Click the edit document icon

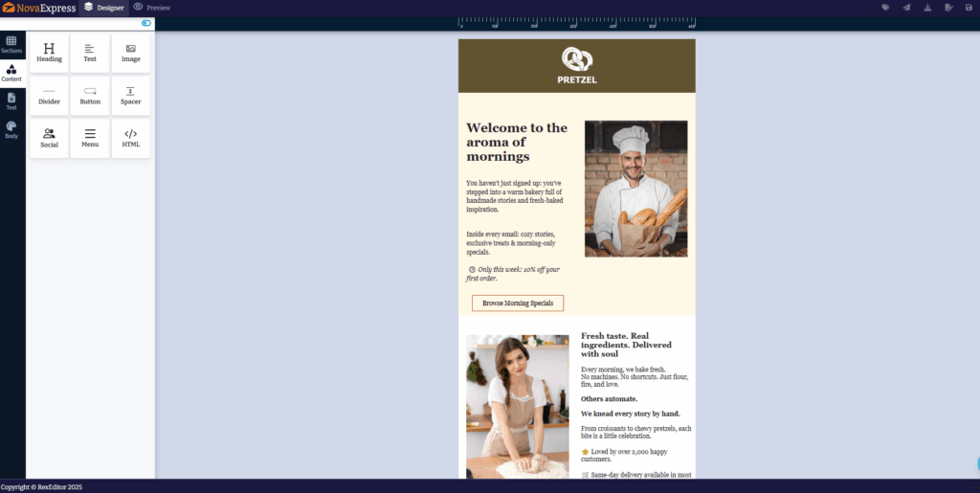pyautogui.click(x=948, y=8)
